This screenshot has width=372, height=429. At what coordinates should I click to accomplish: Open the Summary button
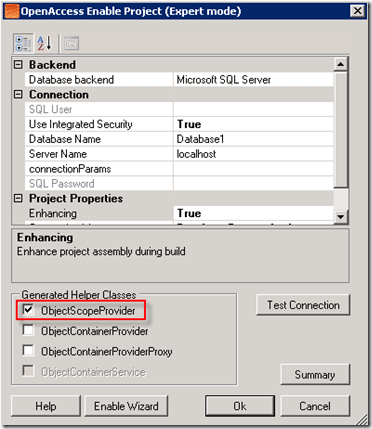(x=315, y=375)
